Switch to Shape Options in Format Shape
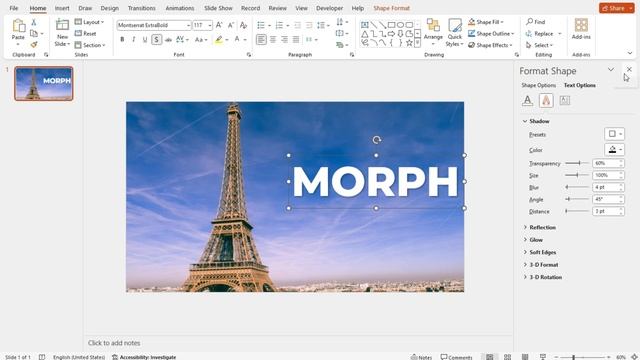Viewport: 640px width, 360px height. pos(538,85)
